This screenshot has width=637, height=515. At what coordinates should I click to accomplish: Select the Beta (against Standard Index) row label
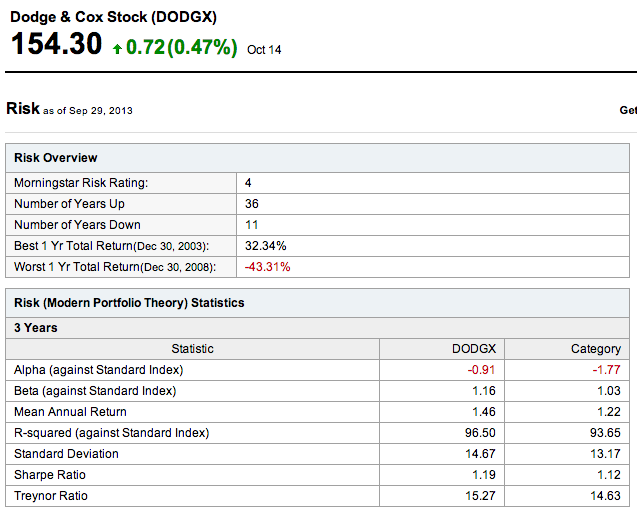tap(95, 391)
